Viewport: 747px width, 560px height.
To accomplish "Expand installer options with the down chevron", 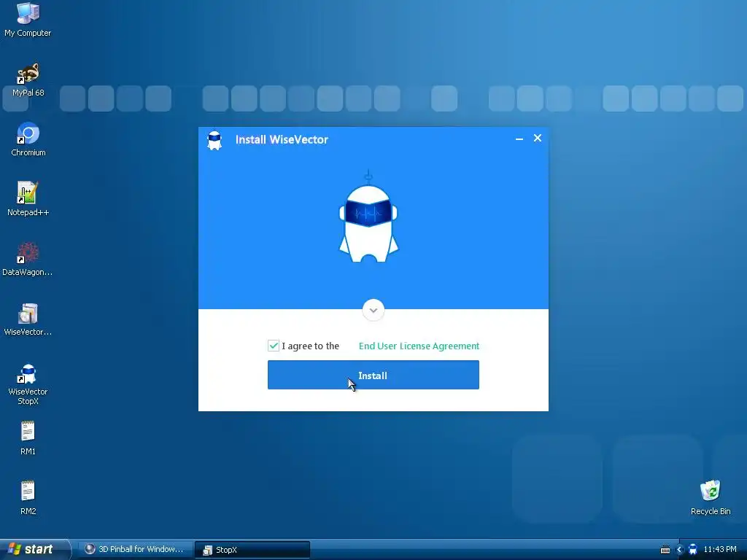I will point(373,310).
